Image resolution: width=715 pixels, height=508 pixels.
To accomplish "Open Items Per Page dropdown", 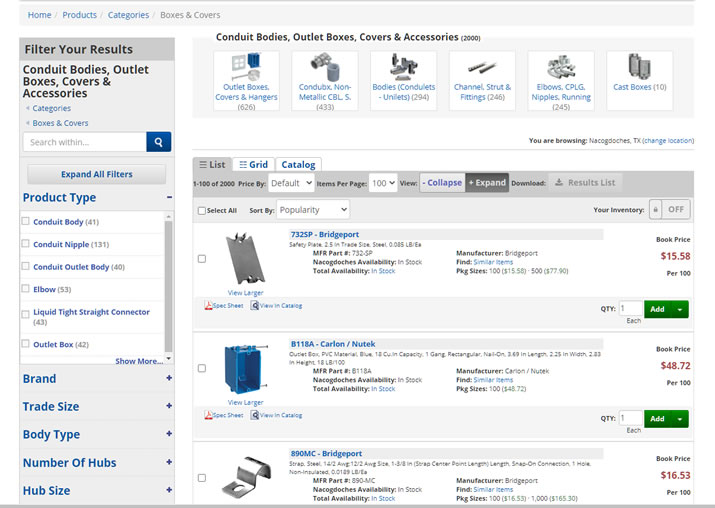I will pyautogui.click(x=383, y=183).
